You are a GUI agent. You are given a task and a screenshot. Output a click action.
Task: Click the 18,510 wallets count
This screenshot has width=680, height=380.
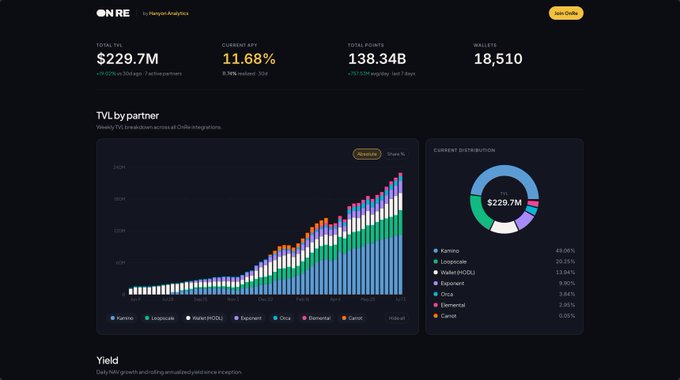pos(498,59)
